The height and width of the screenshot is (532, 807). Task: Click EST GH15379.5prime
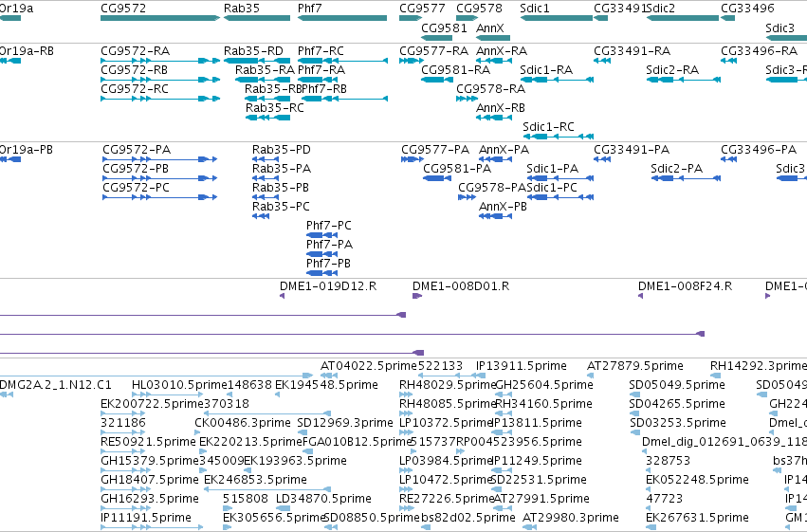[150, 461]
